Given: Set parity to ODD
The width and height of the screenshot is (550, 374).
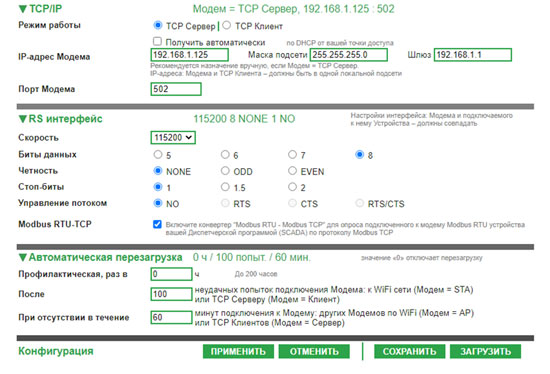Looking at the screenshot, I should point(225,171).
